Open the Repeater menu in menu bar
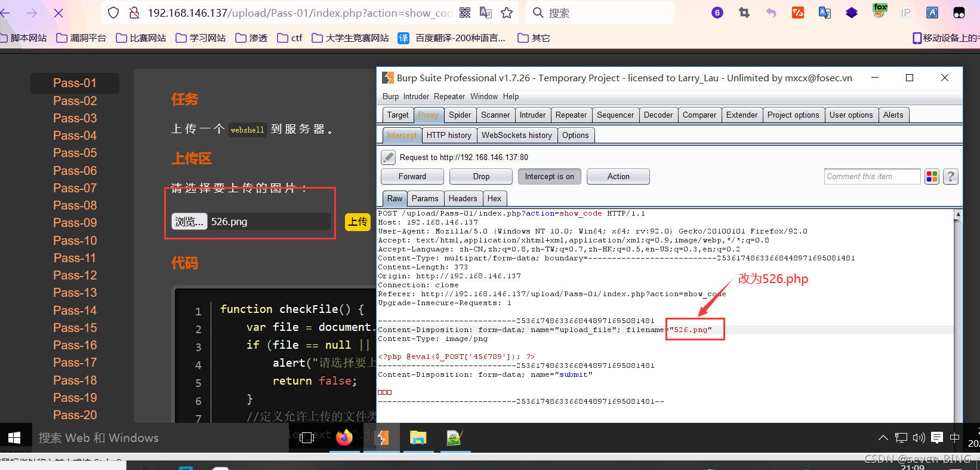 [x=449, y=96]
